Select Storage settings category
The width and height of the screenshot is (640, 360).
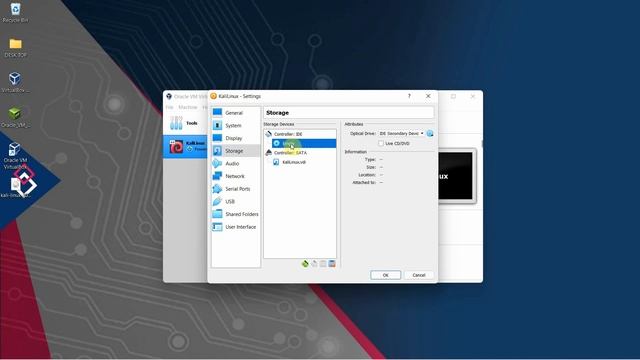(236, 151)
